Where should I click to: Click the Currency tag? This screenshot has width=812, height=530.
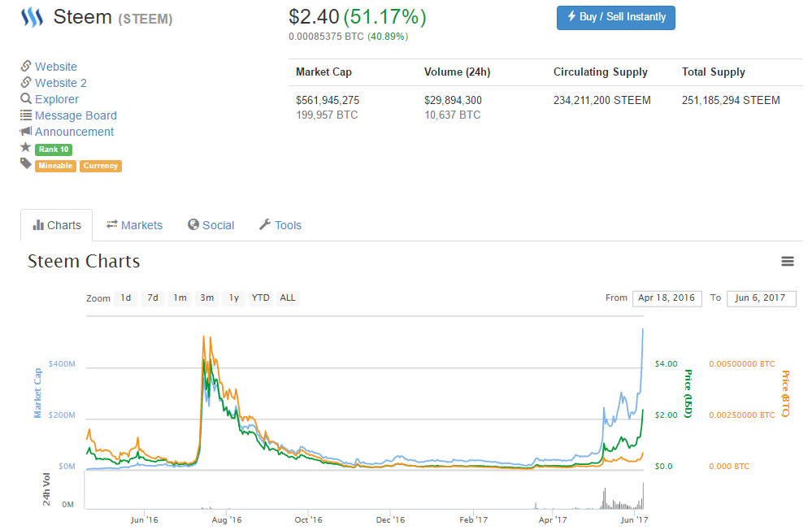[x=101, y=166]
